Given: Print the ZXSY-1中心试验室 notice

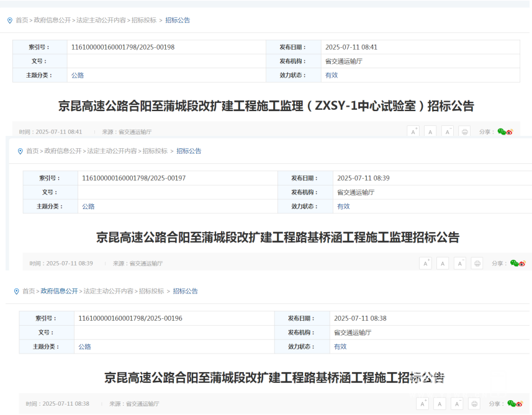Looking at the screenshot, I should (464, 132).
